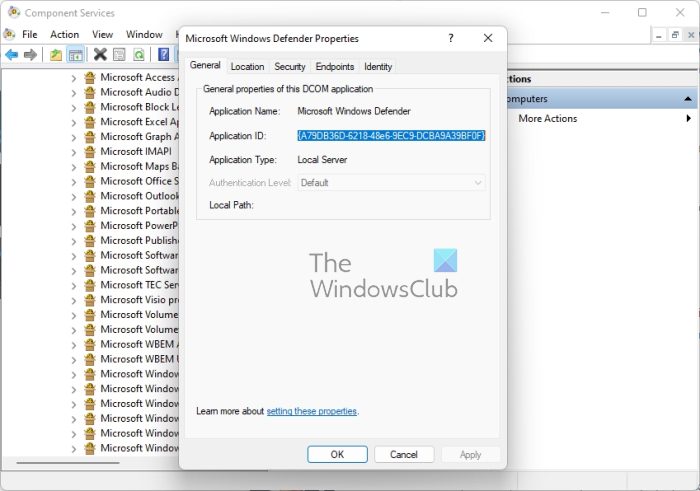This screenshot has width=700, height=491.
Task: Click the tree pane's horizontal scrollbar
Action: 68,463
